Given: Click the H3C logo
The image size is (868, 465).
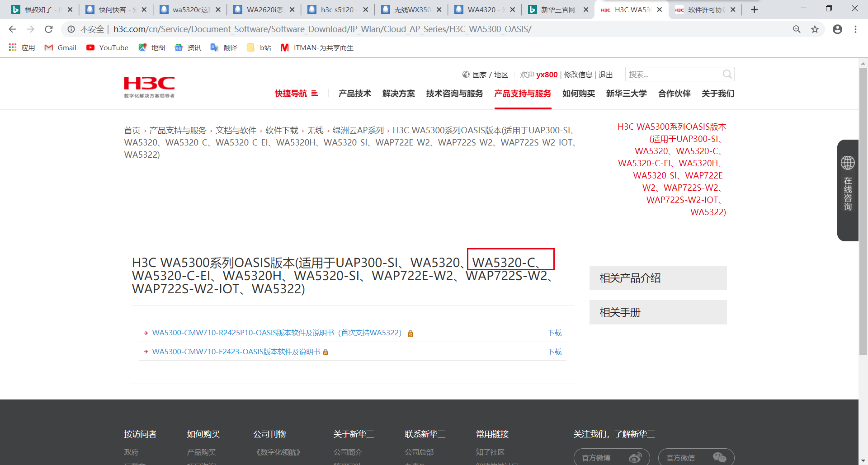Looking at the screenshot, I should (x=149, y=87).
